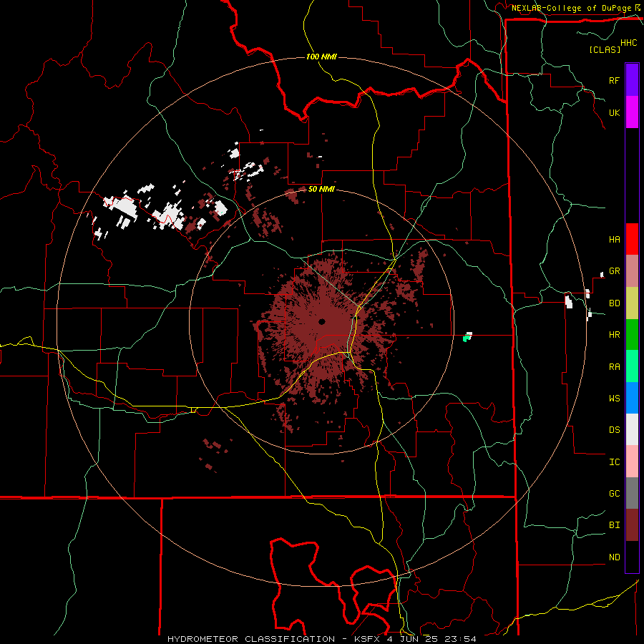Click the BI legend label
This screenshot has height=644, width=644.
click(614, 525)
